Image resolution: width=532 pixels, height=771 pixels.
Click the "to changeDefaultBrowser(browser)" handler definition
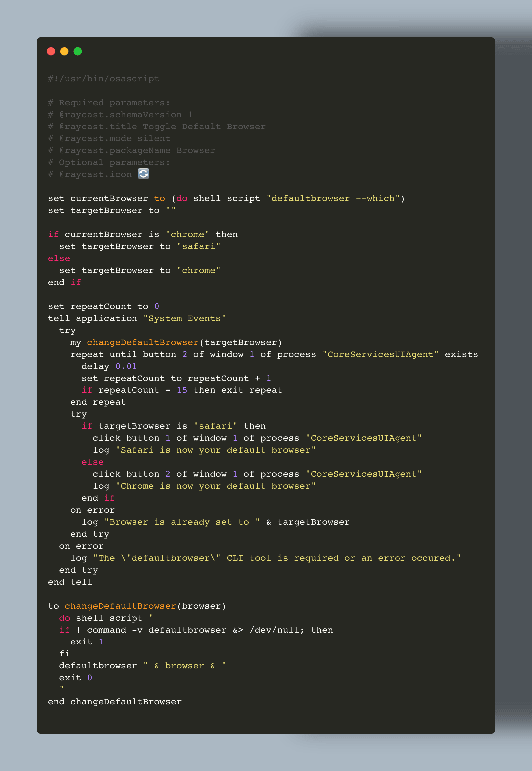tap(137, 607)
